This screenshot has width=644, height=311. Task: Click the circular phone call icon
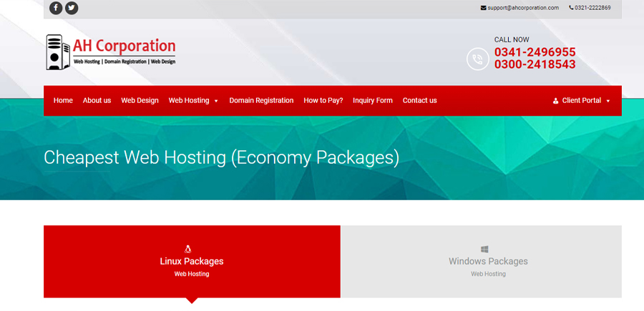coord(478,59)
